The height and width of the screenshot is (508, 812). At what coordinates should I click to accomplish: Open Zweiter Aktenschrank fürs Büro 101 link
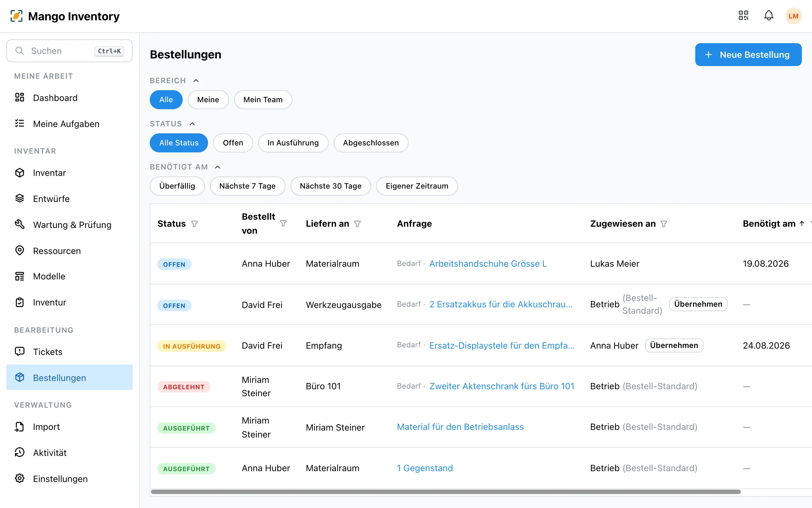click(501, 386)
